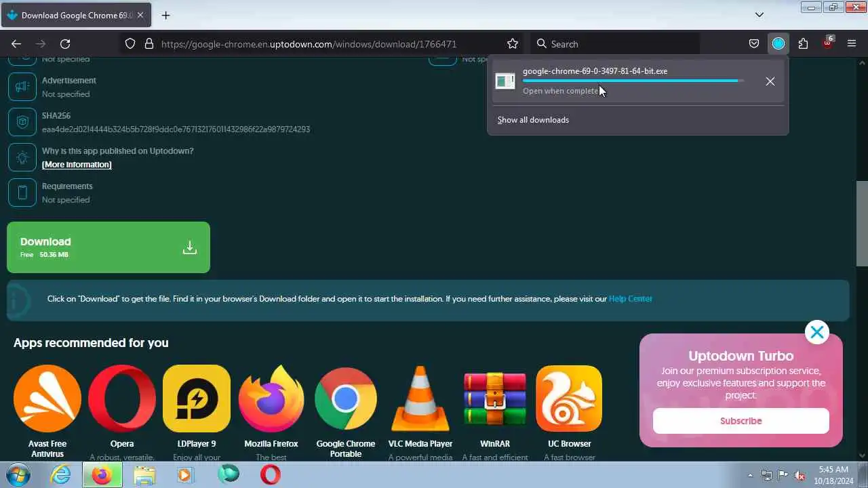Click the site padlock security icon
This screenshot has height=488, width=868.
click(149, 43)
